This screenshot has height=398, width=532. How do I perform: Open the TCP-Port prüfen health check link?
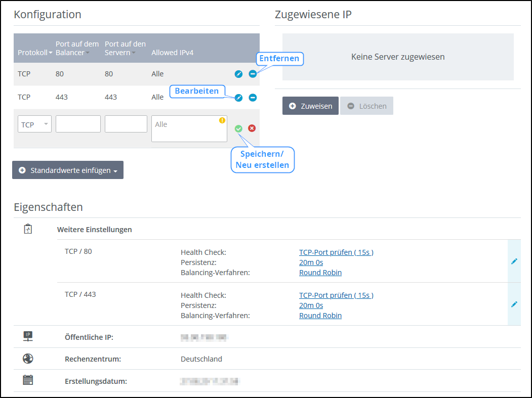click(336, 252)
